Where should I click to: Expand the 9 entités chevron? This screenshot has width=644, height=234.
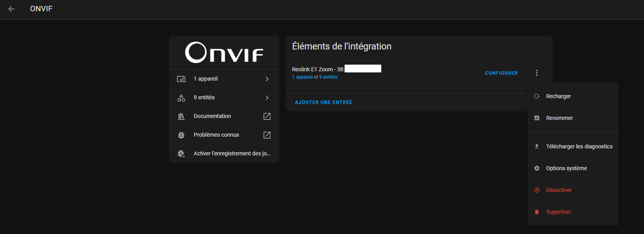(267, 98)
